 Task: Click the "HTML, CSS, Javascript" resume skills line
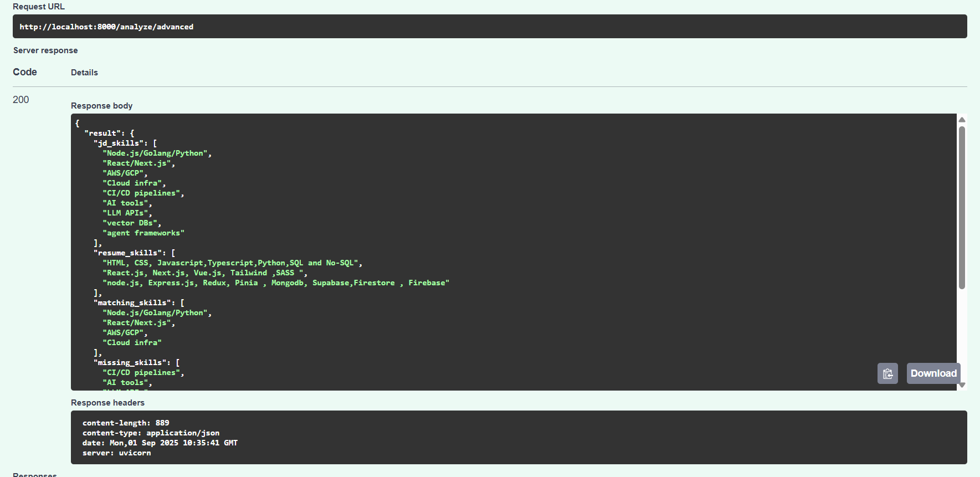coord(230,263)
